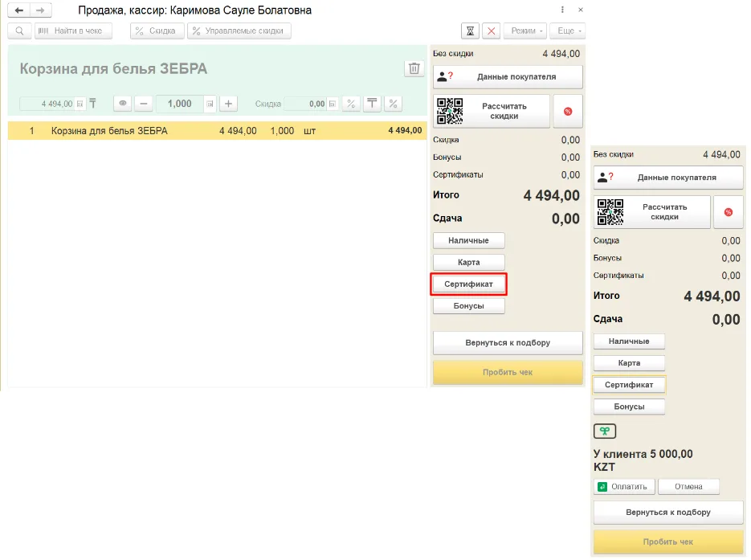The height and width of the screenshot is (560, 751).
Task: Increase quantity with the plus button
Action: (x=228, y=104)
